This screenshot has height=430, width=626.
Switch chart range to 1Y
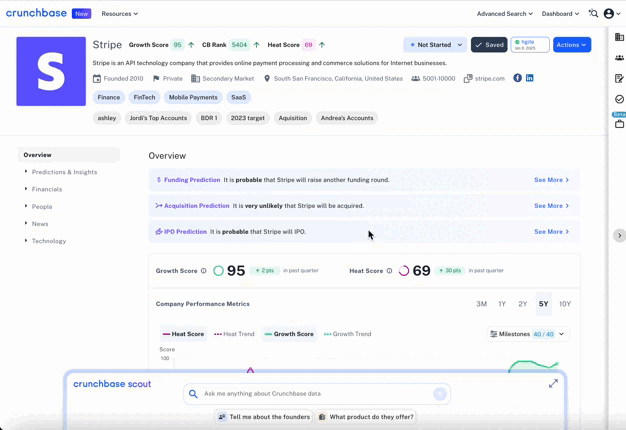pos(502,304)
